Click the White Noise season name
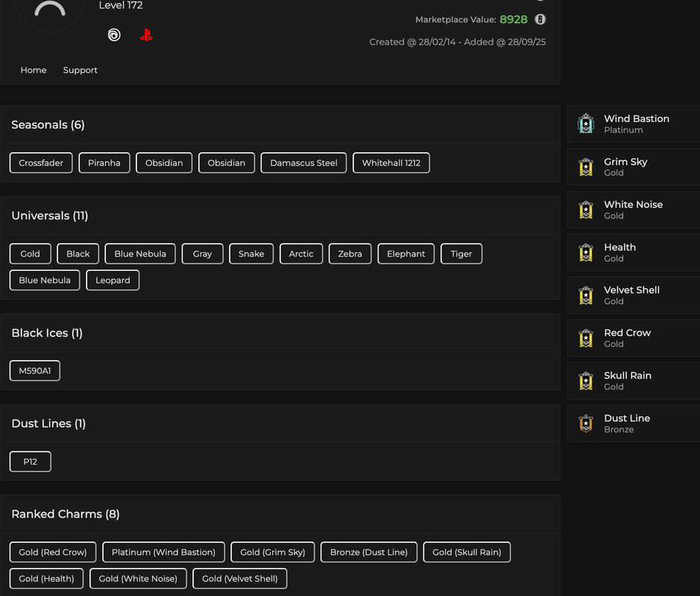The image size is (700, 596). click(633, 204)
